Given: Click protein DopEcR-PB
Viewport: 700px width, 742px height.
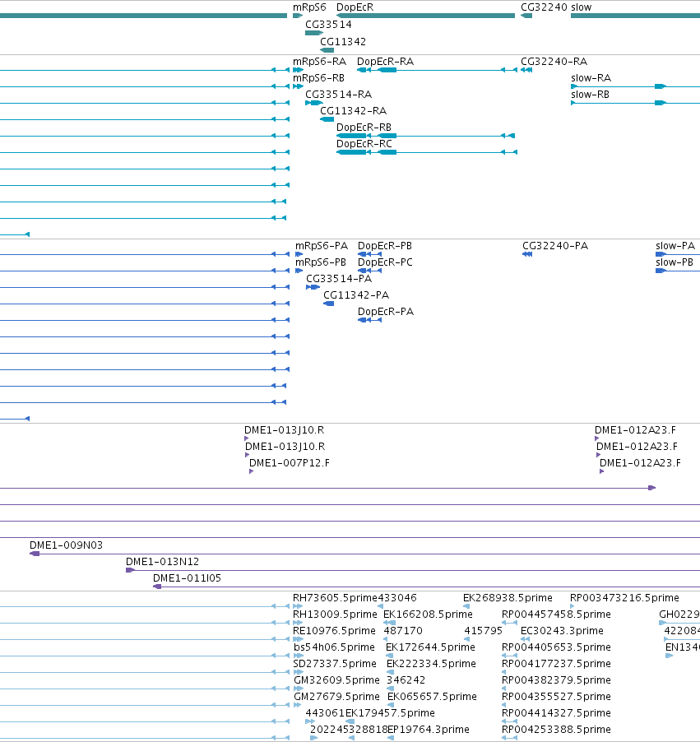Looking at the screenshot, I should [385, 246].
